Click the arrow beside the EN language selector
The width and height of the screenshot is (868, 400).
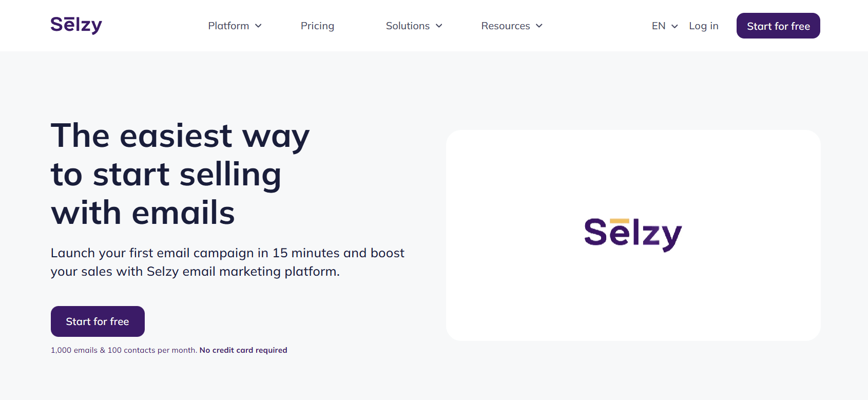pos(674,26)
